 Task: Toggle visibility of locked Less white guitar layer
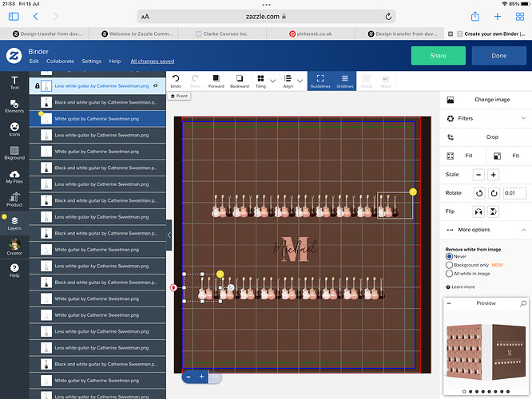pos(156,85)
